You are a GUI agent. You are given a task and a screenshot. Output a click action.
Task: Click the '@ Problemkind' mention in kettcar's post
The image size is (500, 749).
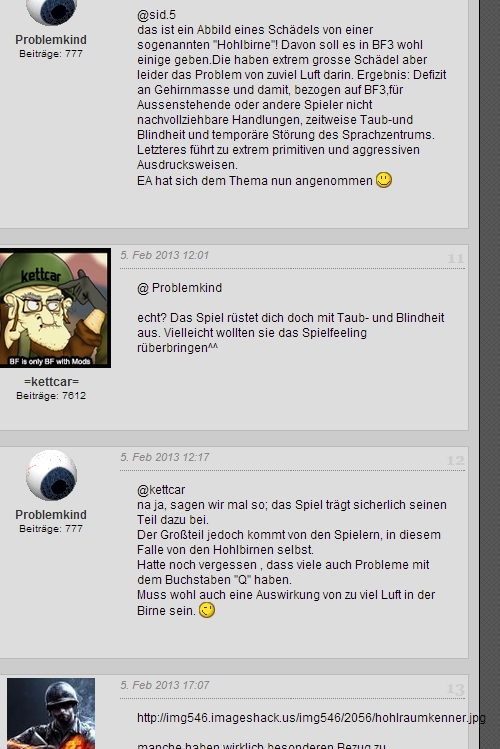[180, 288]
